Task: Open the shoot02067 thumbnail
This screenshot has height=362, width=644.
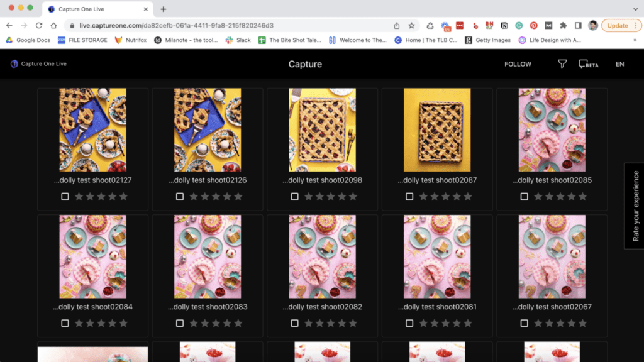Action: click(552, 256)
